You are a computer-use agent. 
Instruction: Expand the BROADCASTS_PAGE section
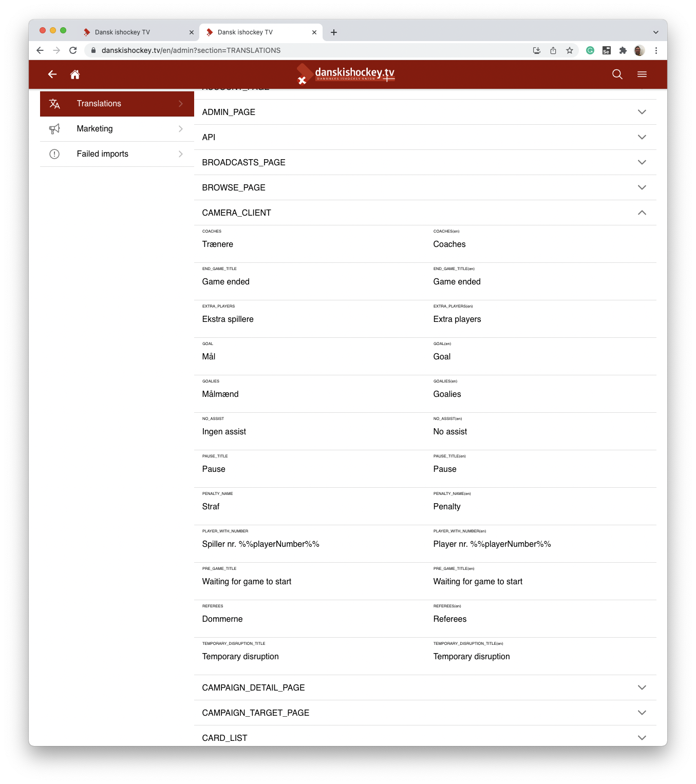(x=425, y=162)
